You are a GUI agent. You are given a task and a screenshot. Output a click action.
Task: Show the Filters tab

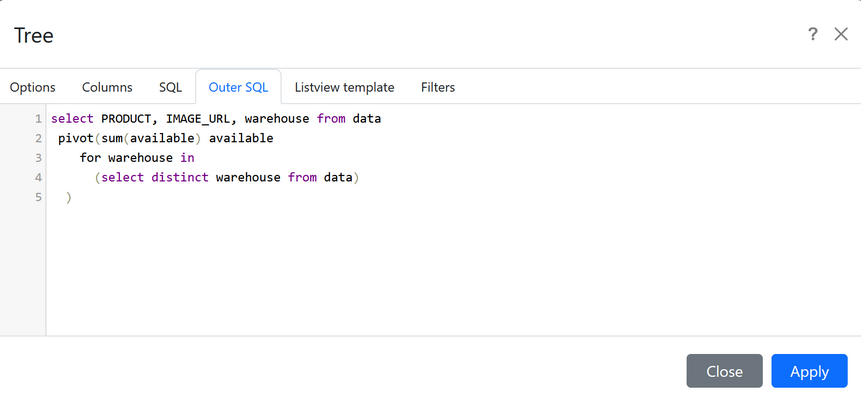pyautogui.click(x=438, y=87)
